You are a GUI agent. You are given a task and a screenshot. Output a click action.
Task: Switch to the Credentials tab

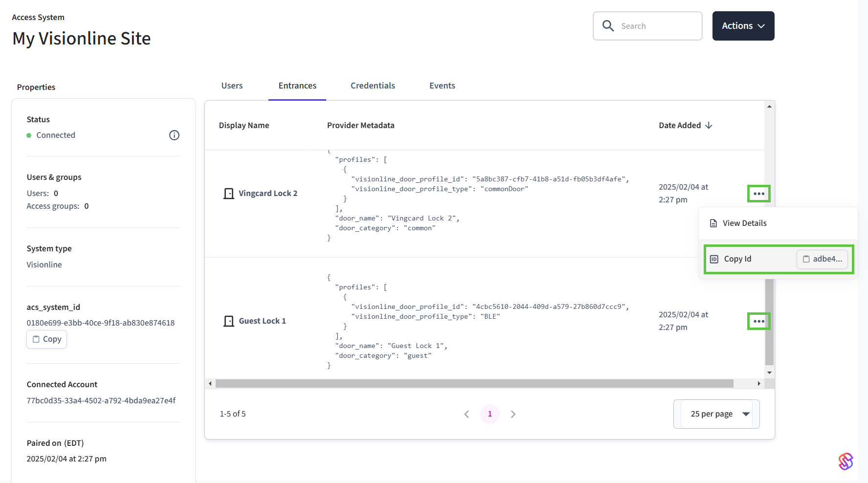[x=373, y=86]
